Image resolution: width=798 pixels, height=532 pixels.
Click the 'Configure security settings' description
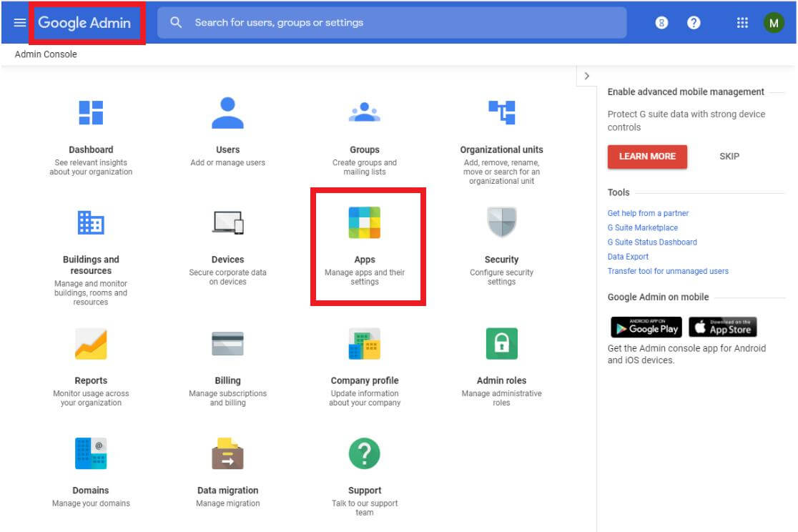point(502,277)
